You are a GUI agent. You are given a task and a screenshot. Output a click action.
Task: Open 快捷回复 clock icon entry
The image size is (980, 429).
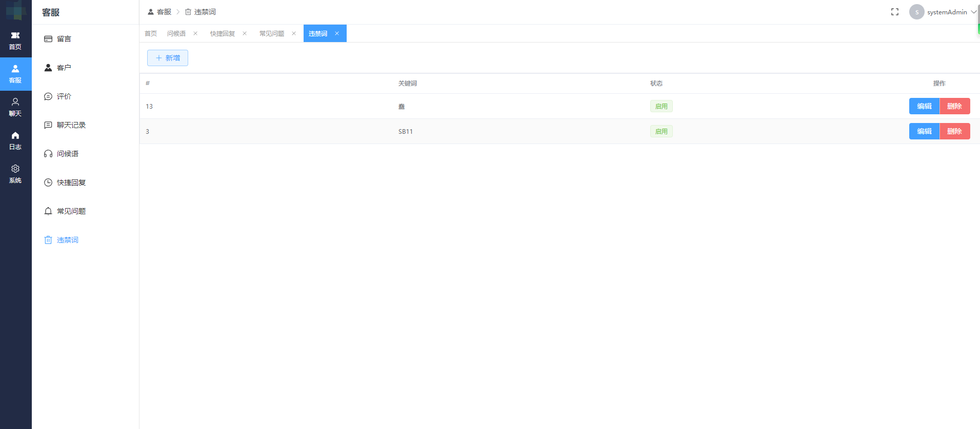[x=48, y=182]
